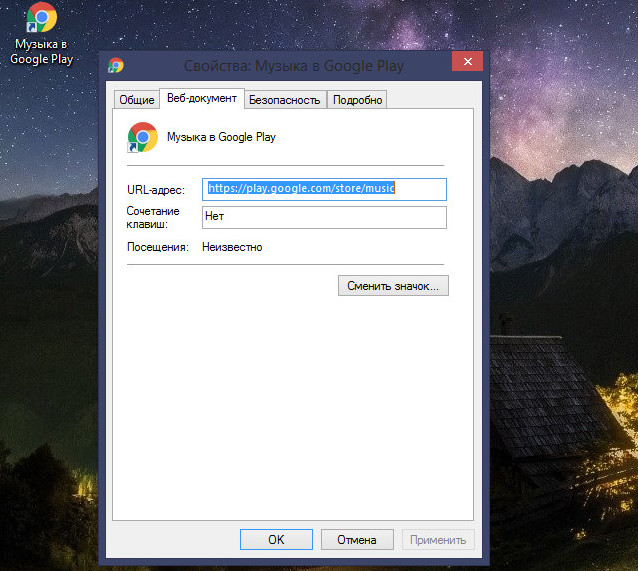
Task: Open the Музыка в Google Play desktop shortcut
Action: 42,33
